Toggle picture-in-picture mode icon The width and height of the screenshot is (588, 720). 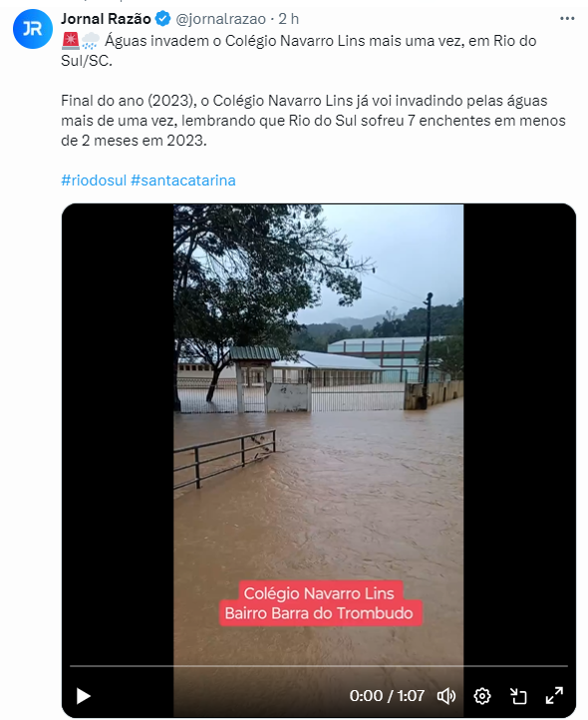click(518, 696)
